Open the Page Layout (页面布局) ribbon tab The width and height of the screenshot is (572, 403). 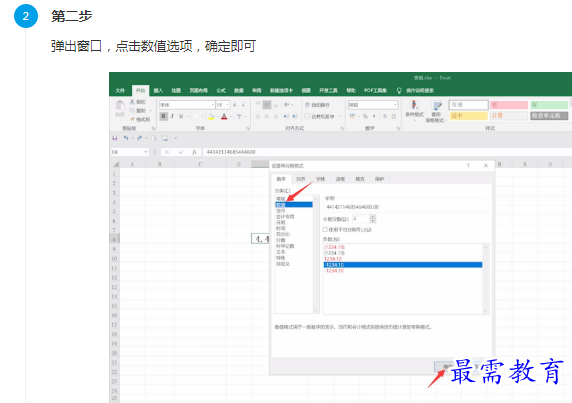coord(198,90)
